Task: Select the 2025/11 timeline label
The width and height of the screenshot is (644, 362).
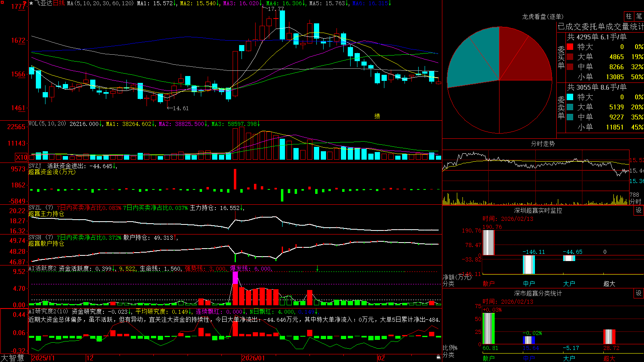Action: pos(43,358)
